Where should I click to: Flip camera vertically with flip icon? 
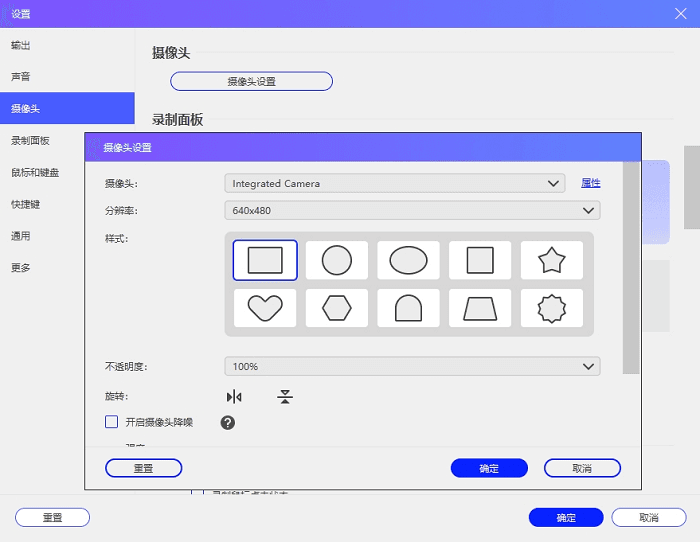click(285, 396)
